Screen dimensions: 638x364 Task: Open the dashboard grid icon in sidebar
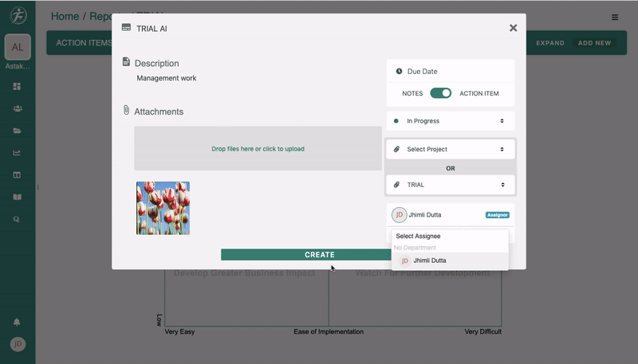(x=17, y=86)
